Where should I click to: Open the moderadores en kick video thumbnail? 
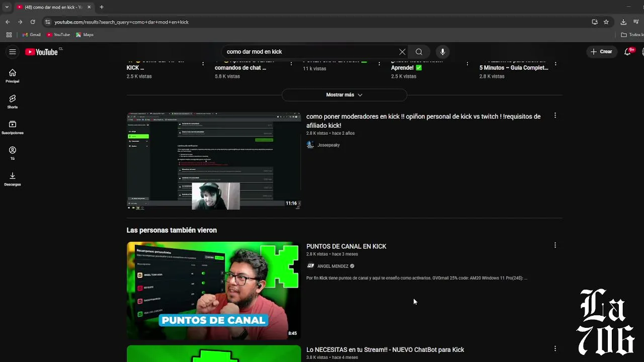(x=214, y=160)
